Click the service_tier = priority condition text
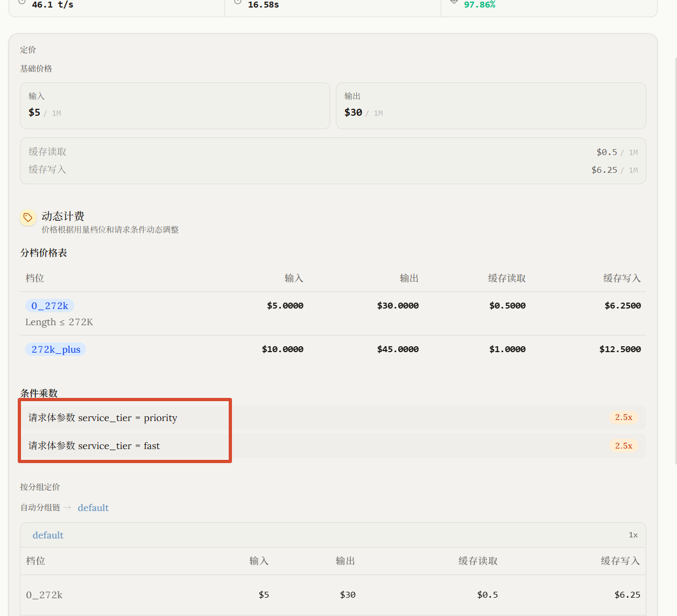The height and width of the screenshot is (616, 677). 103,418
